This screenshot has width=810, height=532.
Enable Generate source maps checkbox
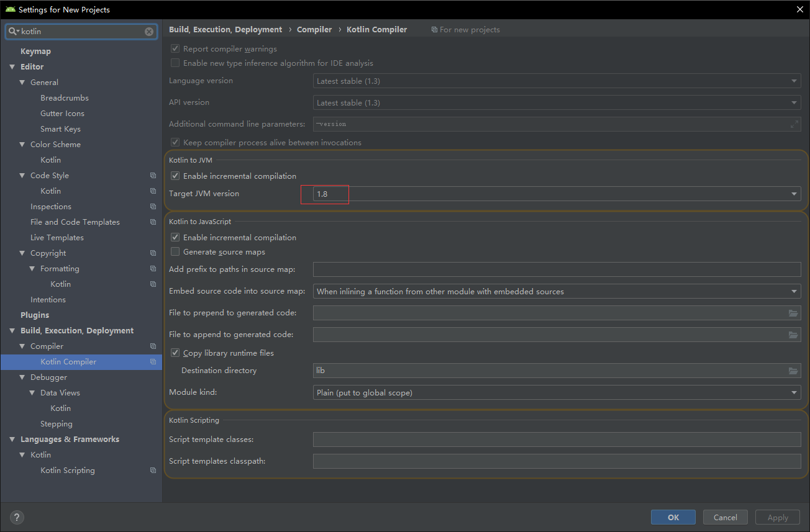pos(175,251)
